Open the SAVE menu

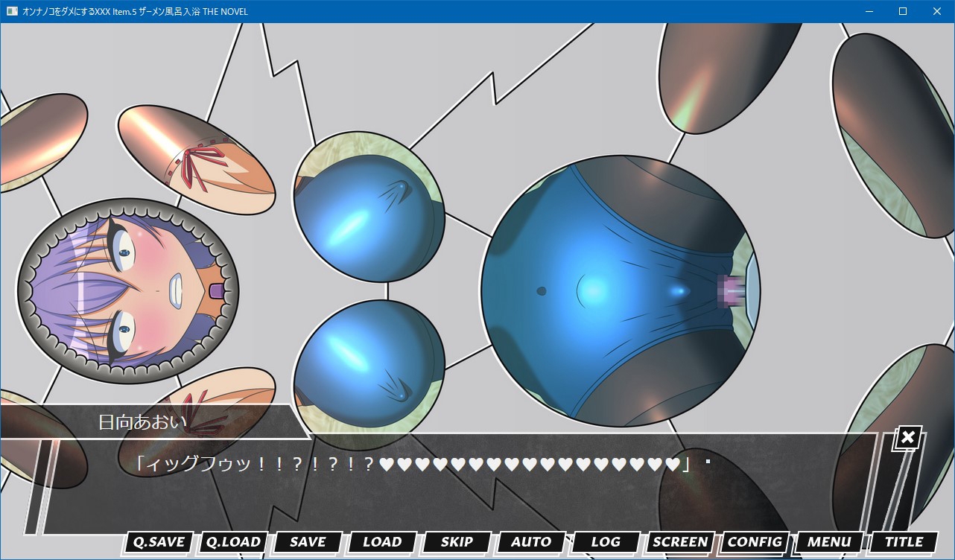pyautogui.click(x=308, y=542)
